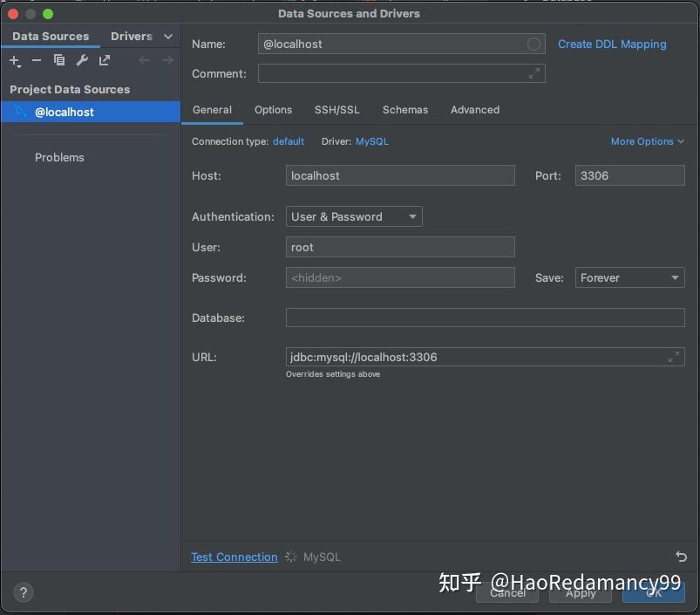Open the General tab

pos(212,110)
